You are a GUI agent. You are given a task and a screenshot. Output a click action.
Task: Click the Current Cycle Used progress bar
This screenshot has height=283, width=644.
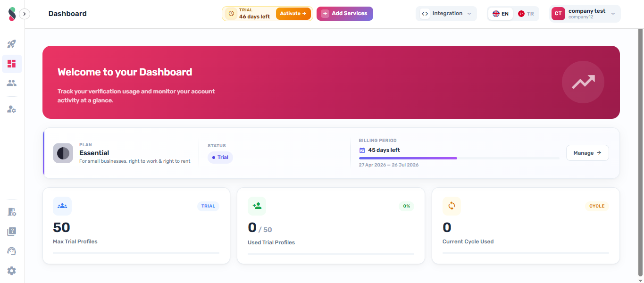(x=526, y=253)
